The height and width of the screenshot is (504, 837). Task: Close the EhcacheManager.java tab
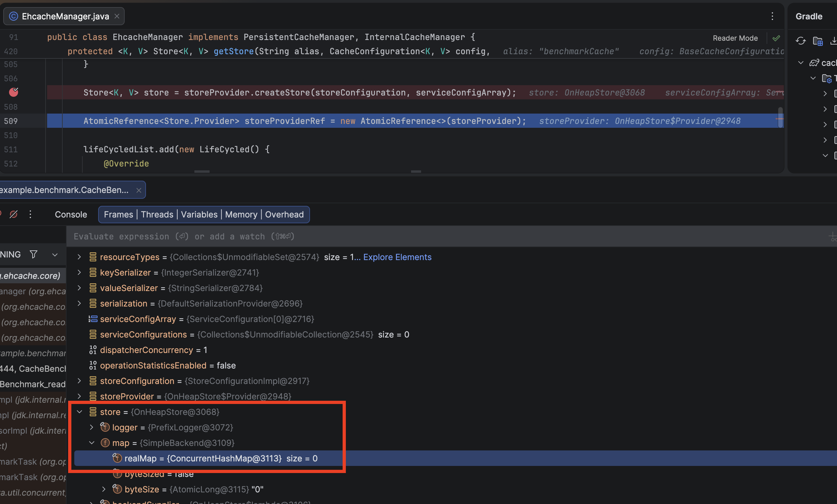coord(117,16)
